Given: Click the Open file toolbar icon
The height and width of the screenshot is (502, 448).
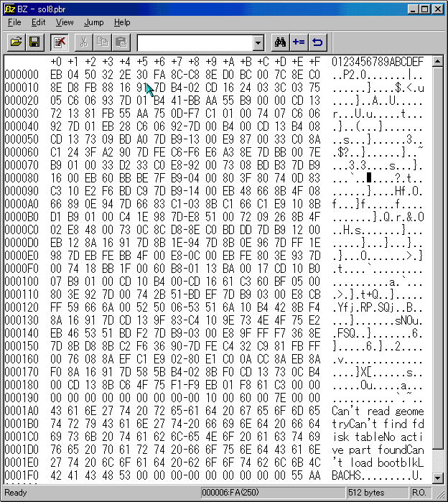Looking at the screenshot, I should coord(15,42).
